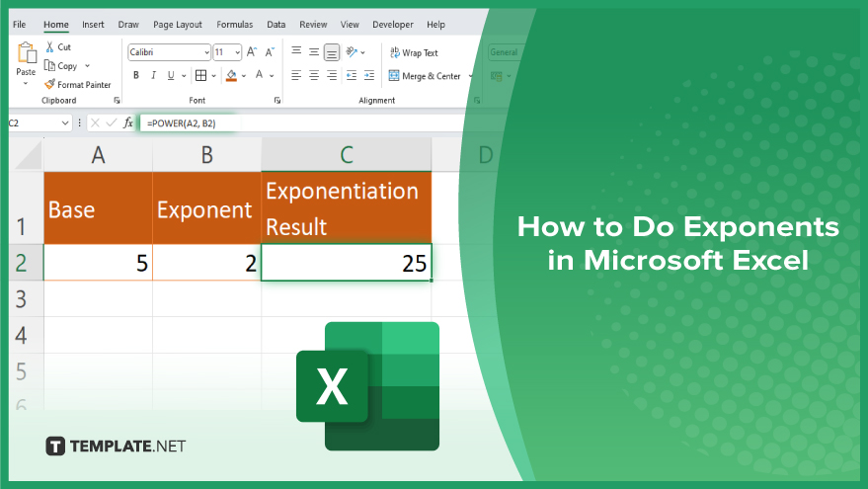The height and width of the screenshot is (489, 868).
Task: Switch to the Data tab
Action: pyautogui.click(x=276, y=25)
